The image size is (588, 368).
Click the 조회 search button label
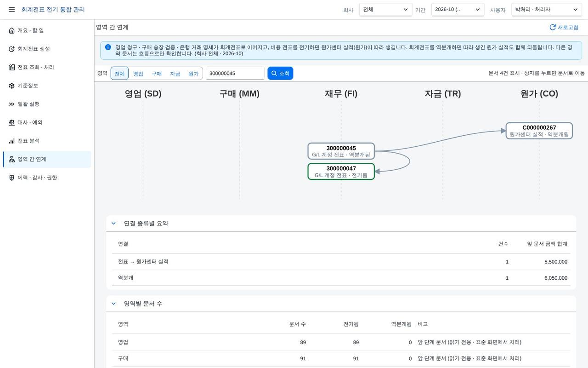284,74
